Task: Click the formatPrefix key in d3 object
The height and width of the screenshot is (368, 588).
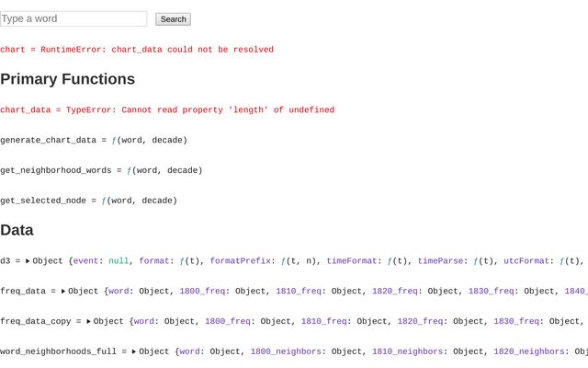Action: 241,261
